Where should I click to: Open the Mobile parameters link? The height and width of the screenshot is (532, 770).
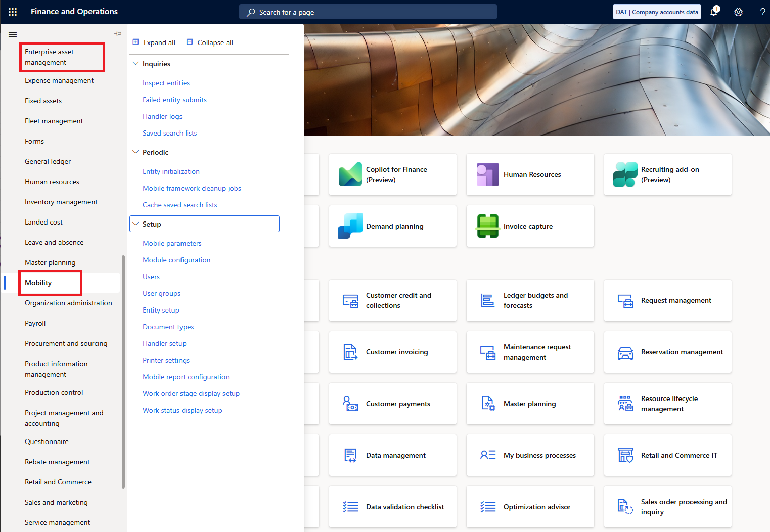click(x=172, y=243)
